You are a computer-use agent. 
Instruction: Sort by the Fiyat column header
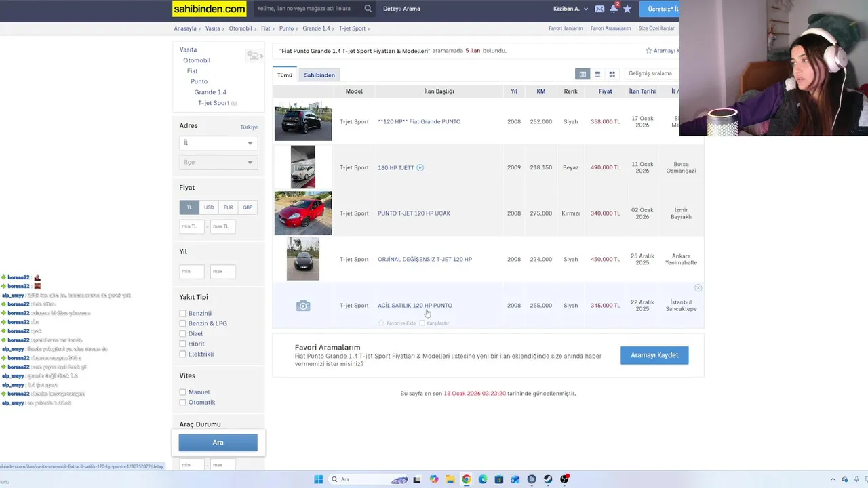(x=606, y=91)
